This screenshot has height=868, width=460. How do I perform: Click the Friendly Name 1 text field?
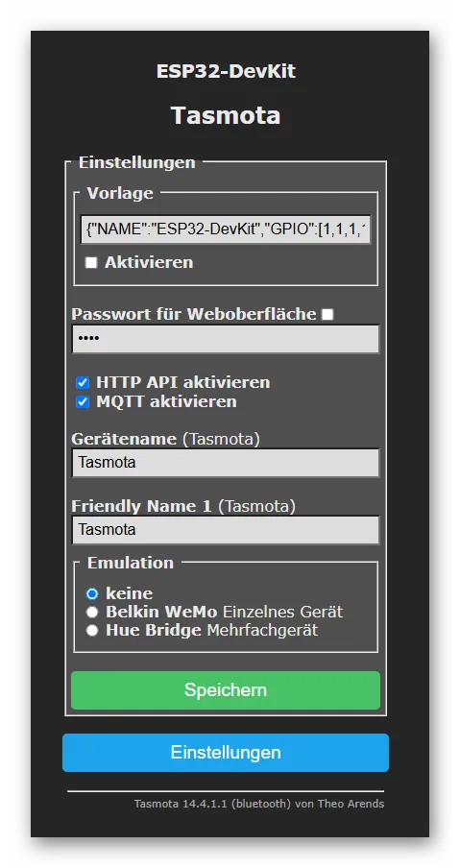226,530
